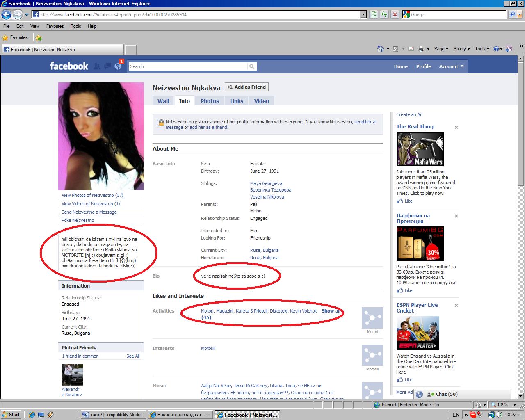
Task: Click Create an Ad link
Action: pyautogui.click(x=409, y=114)
